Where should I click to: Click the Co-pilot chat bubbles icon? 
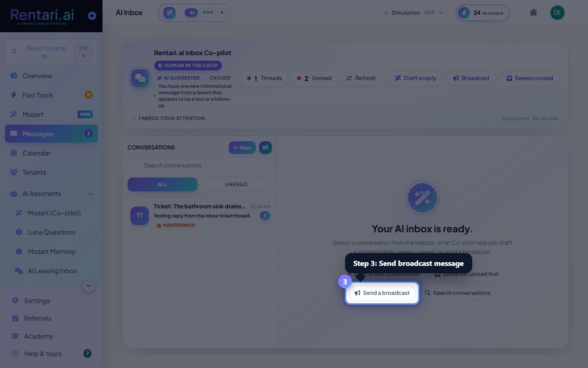pyautogui.click(x=140, y=78)
